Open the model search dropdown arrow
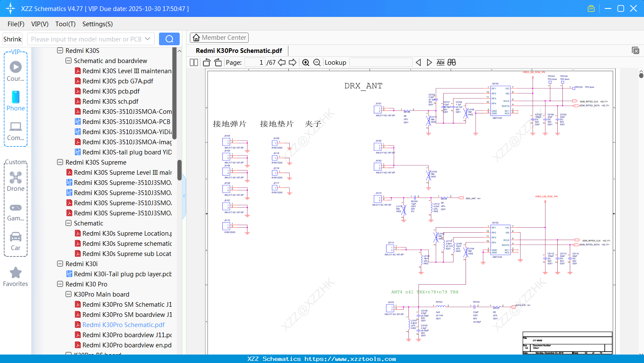Screen dimensions: 644x363 (x=148, y=38)
